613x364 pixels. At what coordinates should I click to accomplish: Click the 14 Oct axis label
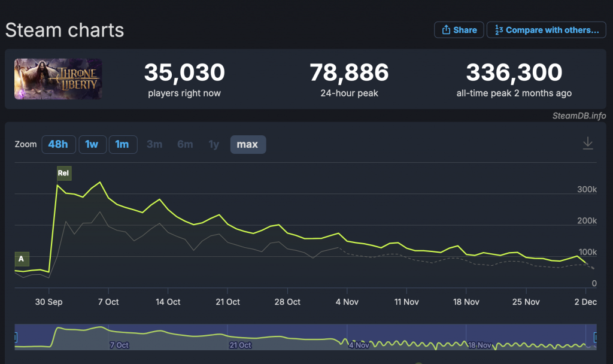pos(168,302)
